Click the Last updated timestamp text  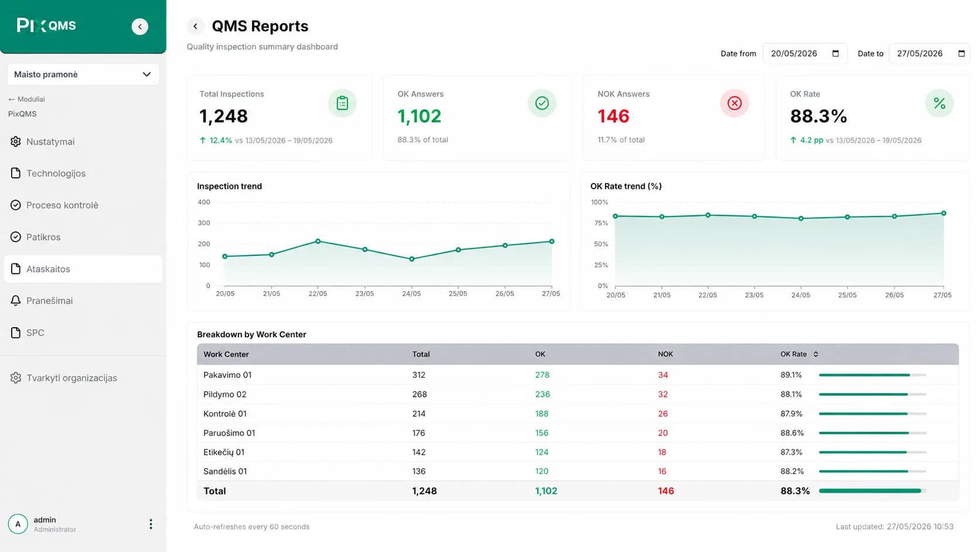(x=894, y=527)
